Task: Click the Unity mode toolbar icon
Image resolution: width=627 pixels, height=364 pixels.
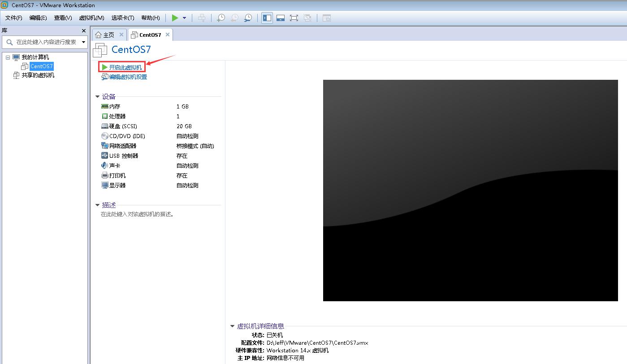Action: [307, 18]
